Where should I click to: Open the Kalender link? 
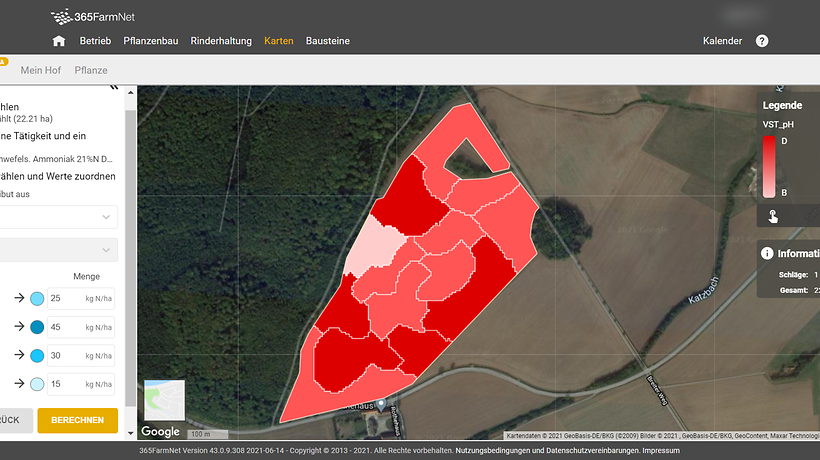click(x=723, y=41)
